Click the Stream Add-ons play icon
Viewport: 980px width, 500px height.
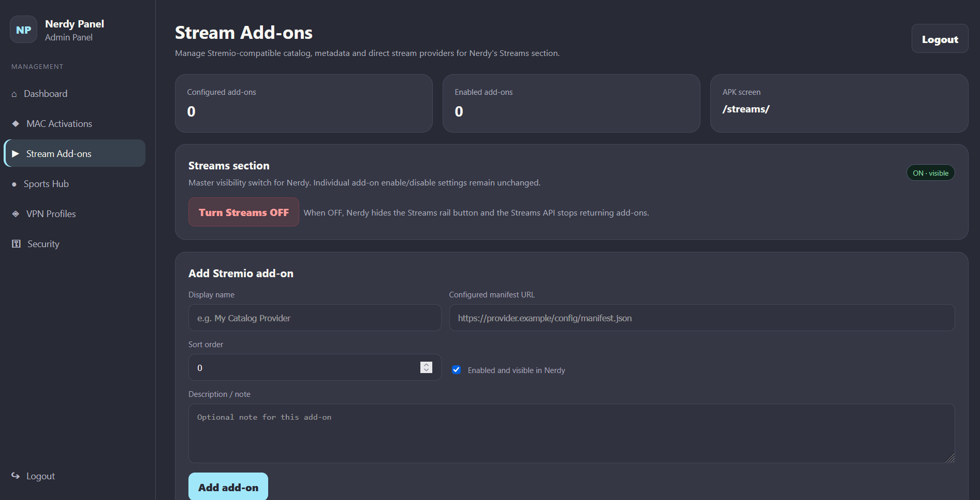tap(16, 154)
